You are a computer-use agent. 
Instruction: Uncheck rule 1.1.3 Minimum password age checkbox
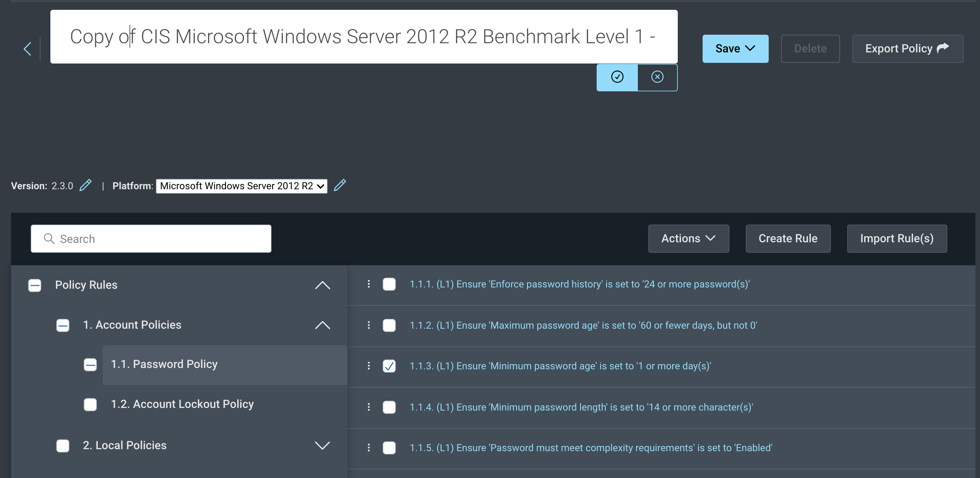[389, 366]
